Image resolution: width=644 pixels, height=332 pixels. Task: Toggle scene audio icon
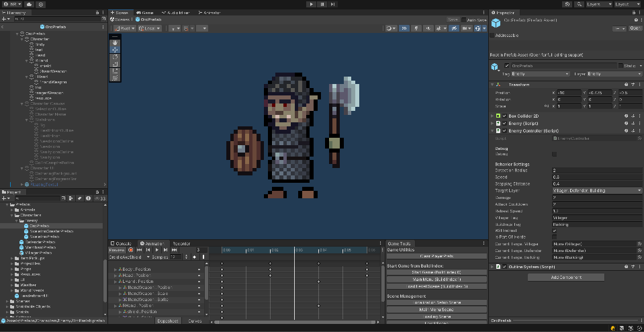428,28
